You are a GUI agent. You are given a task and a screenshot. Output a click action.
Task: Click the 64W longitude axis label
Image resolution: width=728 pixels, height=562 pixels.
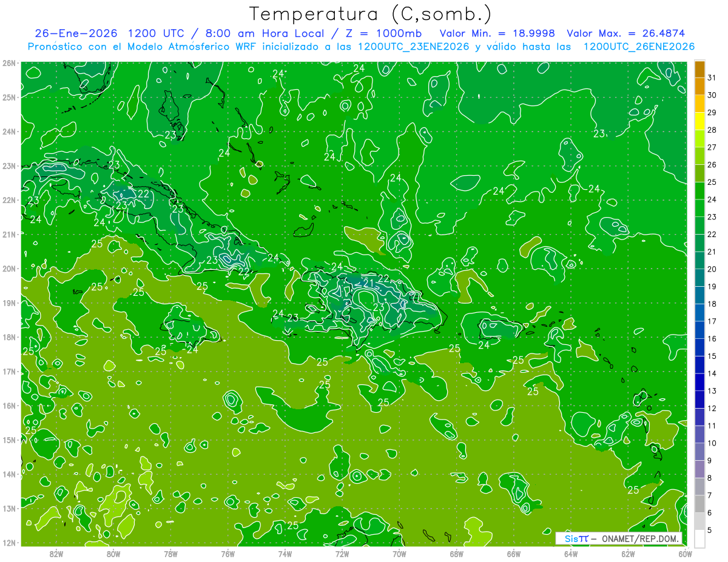coord(571,554)
